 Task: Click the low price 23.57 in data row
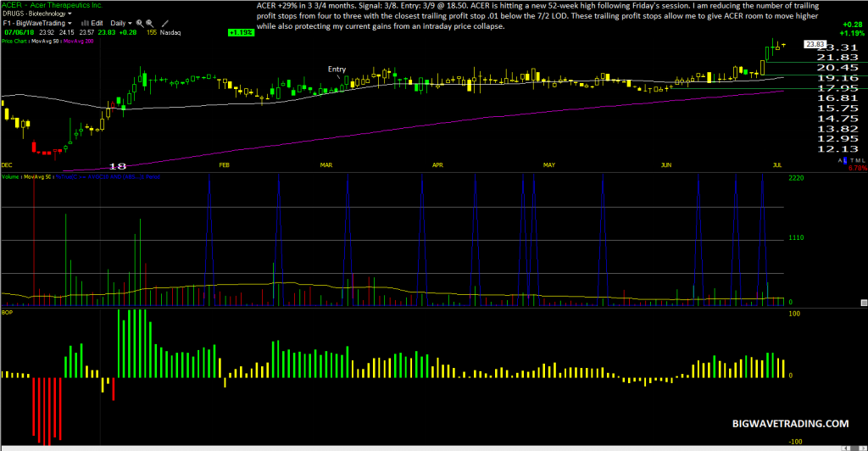pos(86,33)
